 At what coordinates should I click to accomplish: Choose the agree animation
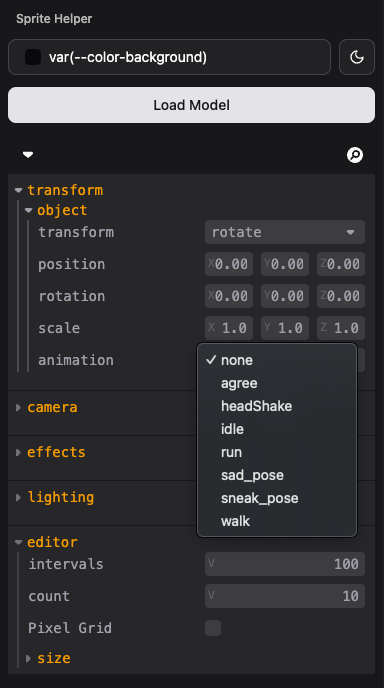coord(277,383)
